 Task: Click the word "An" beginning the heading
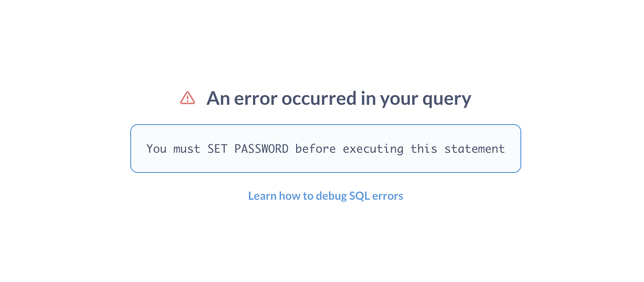[217, 98]
